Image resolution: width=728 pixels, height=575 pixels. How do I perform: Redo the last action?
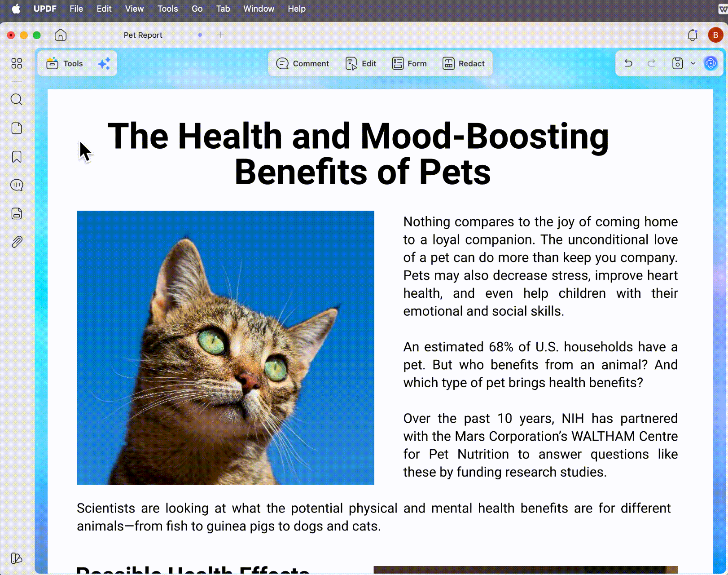[652, 63]
